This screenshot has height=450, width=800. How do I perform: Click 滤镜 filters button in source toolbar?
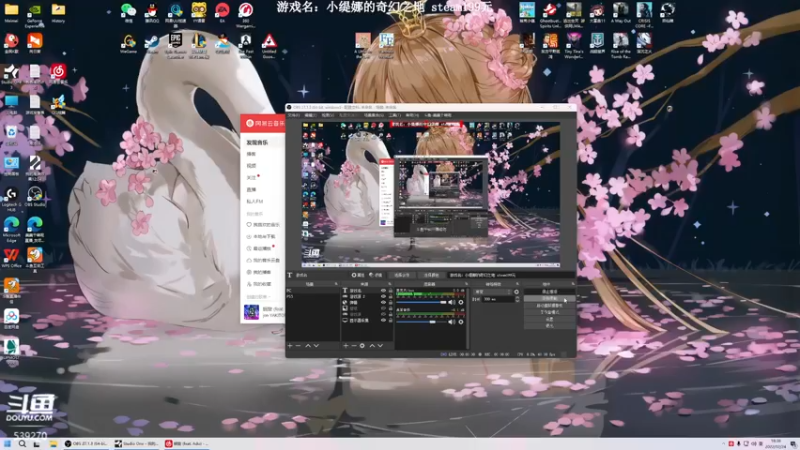click(x=376, y=275)
